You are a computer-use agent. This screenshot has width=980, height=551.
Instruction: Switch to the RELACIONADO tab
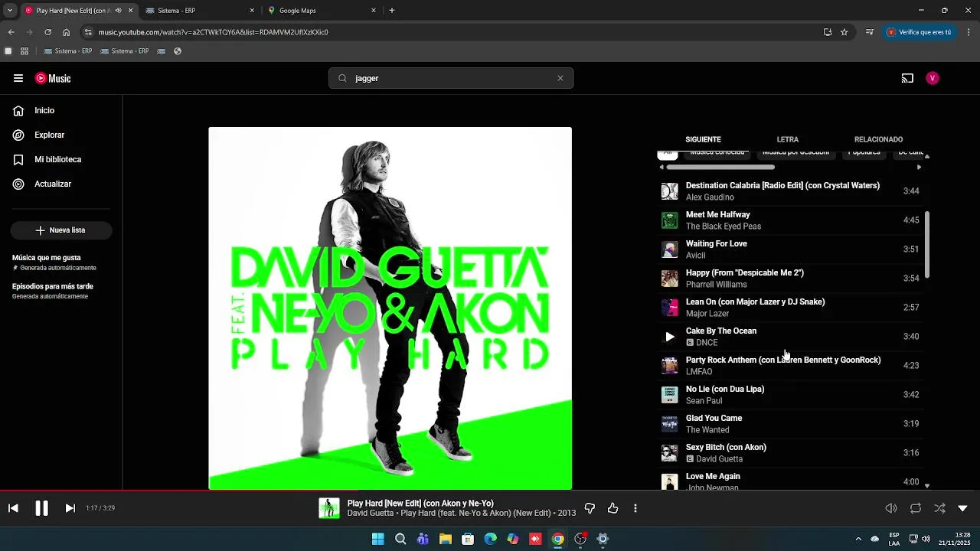[878, 139]
